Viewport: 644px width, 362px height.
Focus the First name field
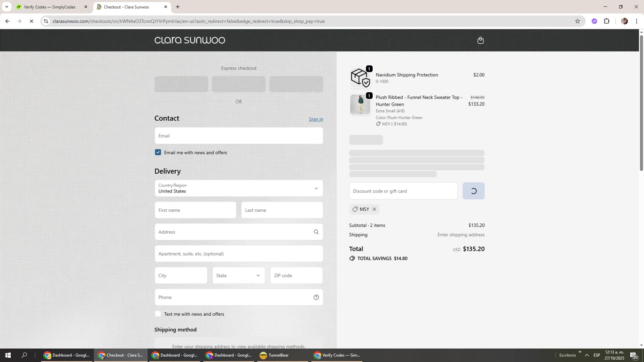click(x=195, y=210)
